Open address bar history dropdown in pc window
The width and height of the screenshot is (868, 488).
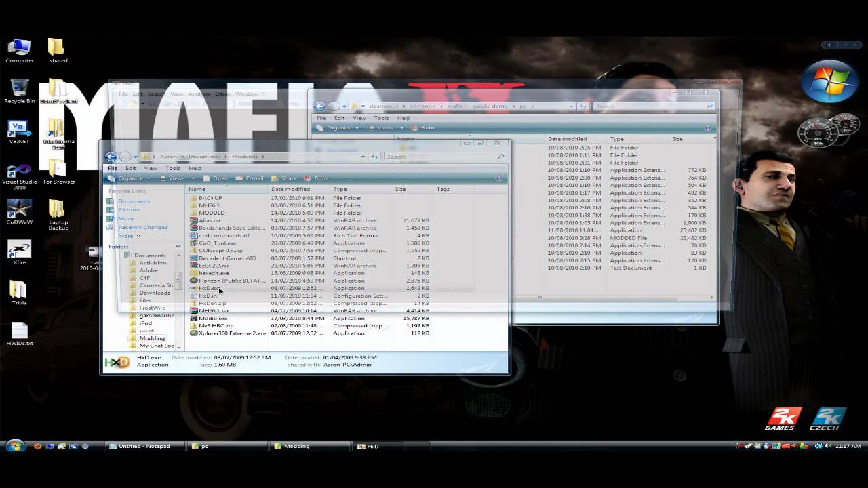tap(572, 106)
